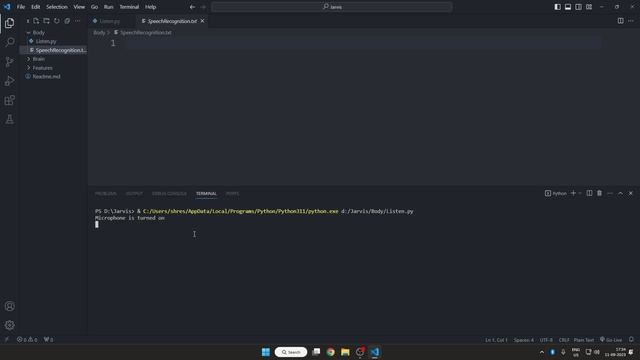Viewport: 640px width, 360px height.
Task: Open customize layout button
Action: [589, 7]
